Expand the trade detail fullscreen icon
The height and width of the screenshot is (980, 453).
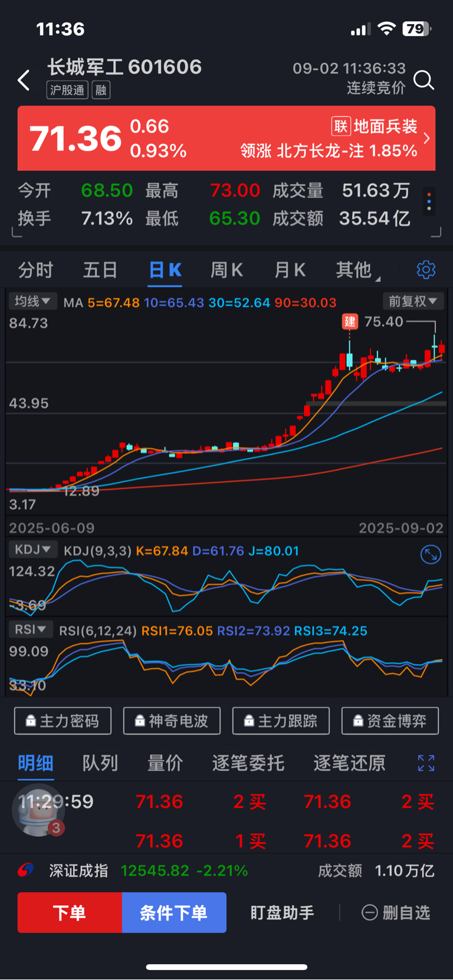(426, 763)
